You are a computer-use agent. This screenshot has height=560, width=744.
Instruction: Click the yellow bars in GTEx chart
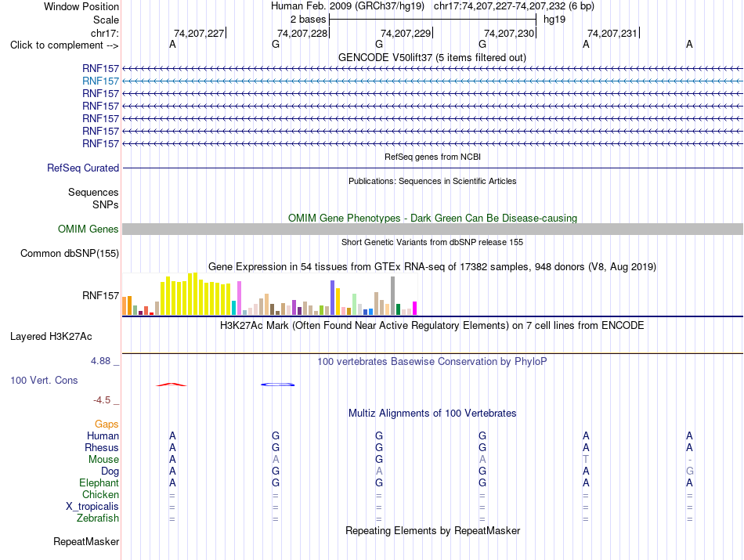click(x=196, y=295)
